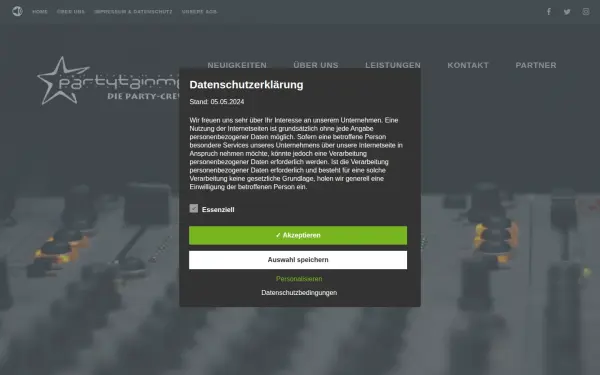Open the Facebook page icon
The height and width of the screenshot is (375, 600).
point(549,11)
